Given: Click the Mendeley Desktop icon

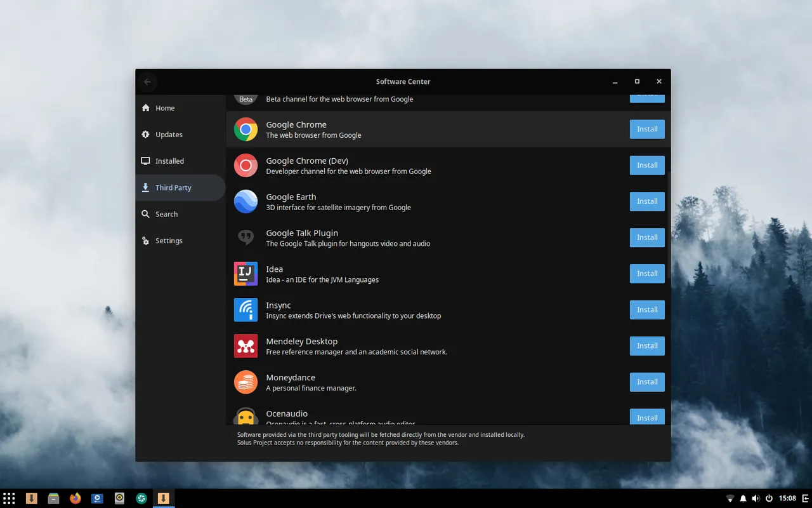Looking at the screenshot, I should (246, 346).
